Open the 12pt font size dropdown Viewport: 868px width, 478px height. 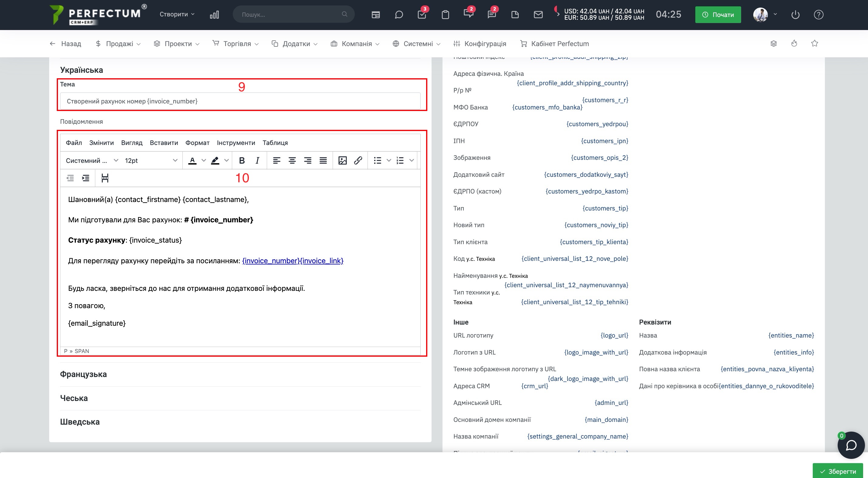point(151,160)
